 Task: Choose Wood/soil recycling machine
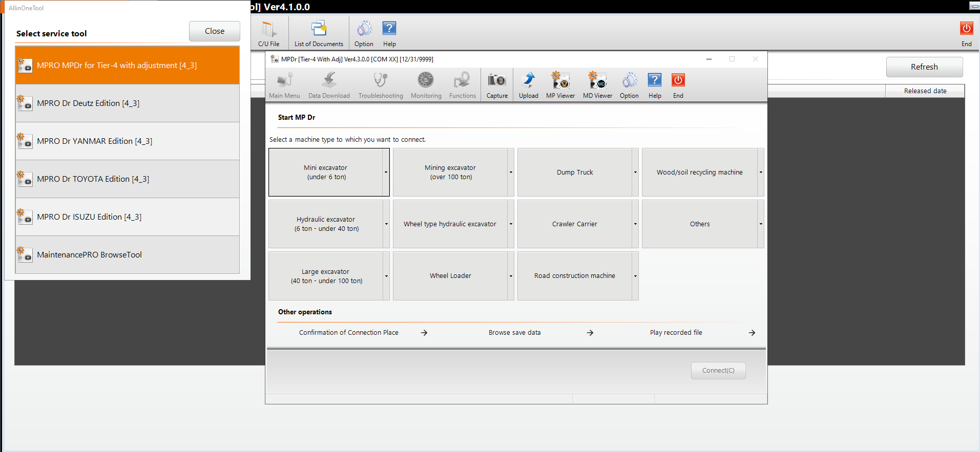[700, 173]
